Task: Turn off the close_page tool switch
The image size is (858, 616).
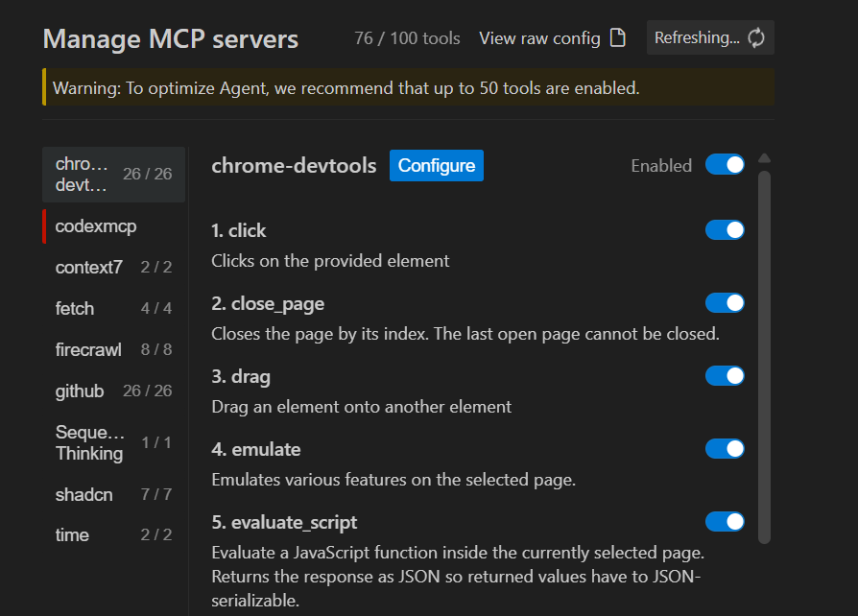Action: tap(725, 302)
